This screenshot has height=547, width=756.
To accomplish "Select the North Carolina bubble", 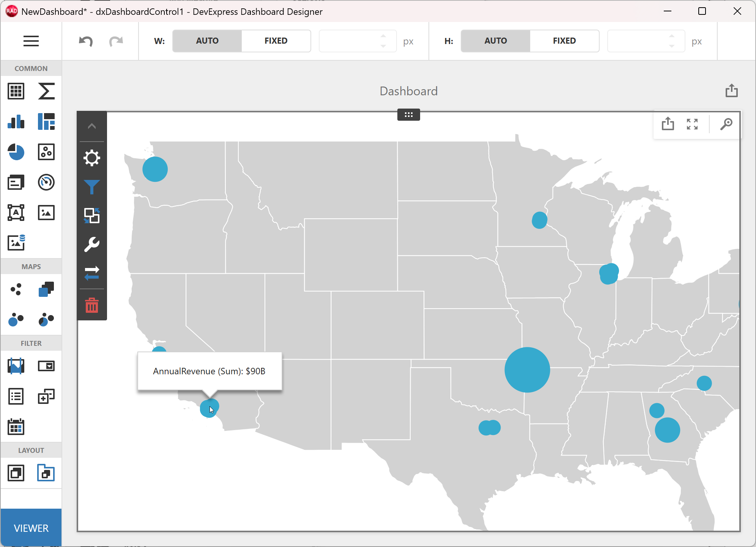I will click(704, 383).
